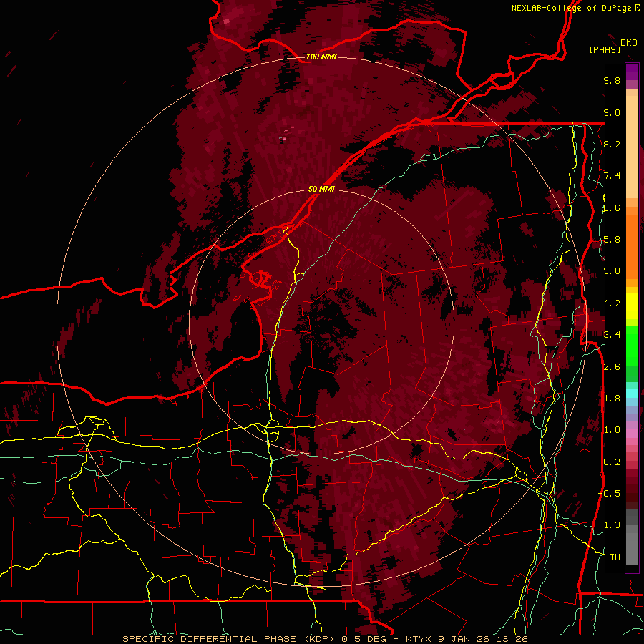
Task: Click the 6.6 scale label
Action: tap(612, 208)
